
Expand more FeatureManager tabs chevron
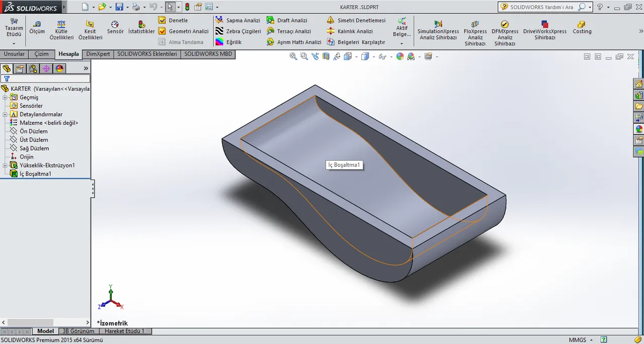click(x=86, y=68)
